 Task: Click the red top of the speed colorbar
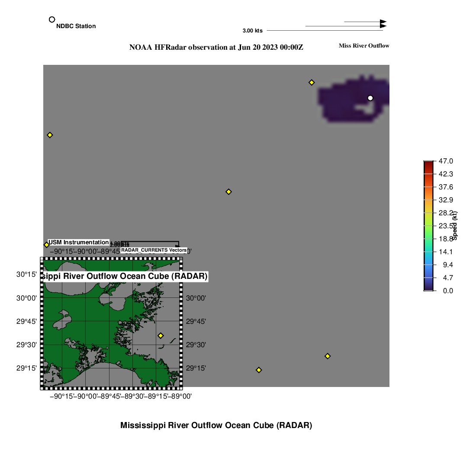click(x=428, y=163)
